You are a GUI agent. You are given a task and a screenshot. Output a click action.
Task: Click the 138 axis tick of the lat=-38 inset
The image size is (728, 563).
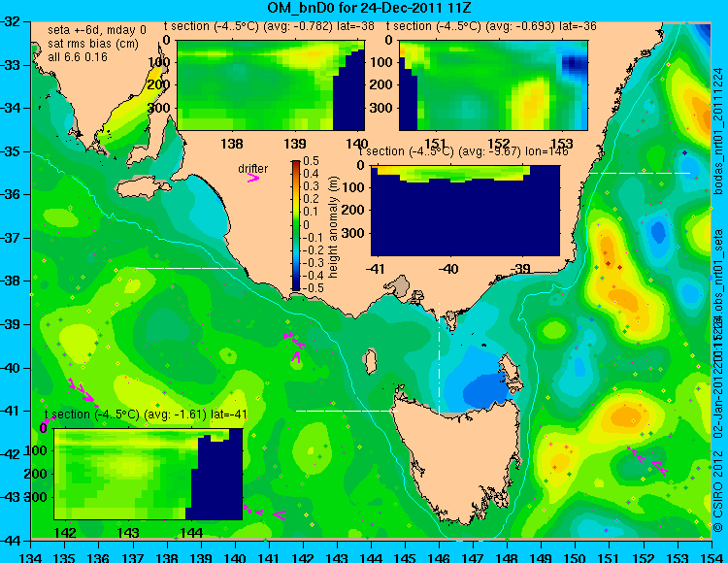tap(232, 144)
